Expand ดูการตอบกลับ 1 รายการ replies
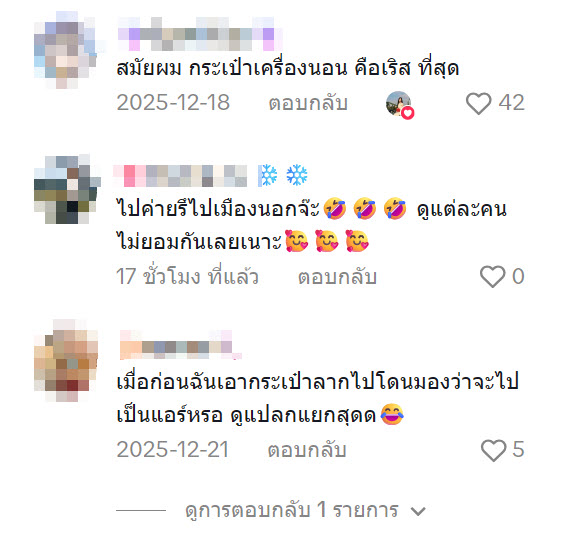Viewport: 574px width, 541px height. pos(292,510)
